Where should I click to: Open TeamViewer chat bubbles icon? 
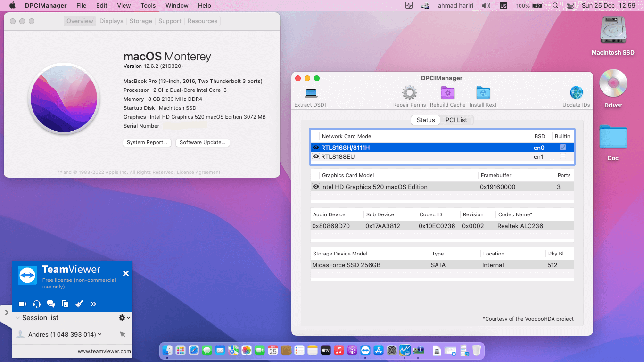(51, 304)
